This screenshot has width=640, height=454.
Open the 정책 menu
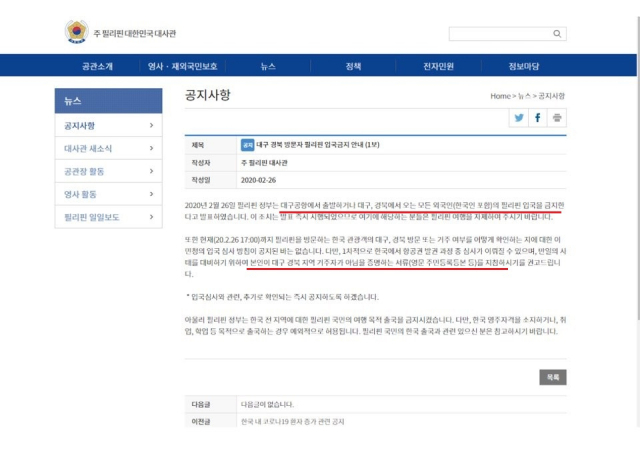(353, 66)
